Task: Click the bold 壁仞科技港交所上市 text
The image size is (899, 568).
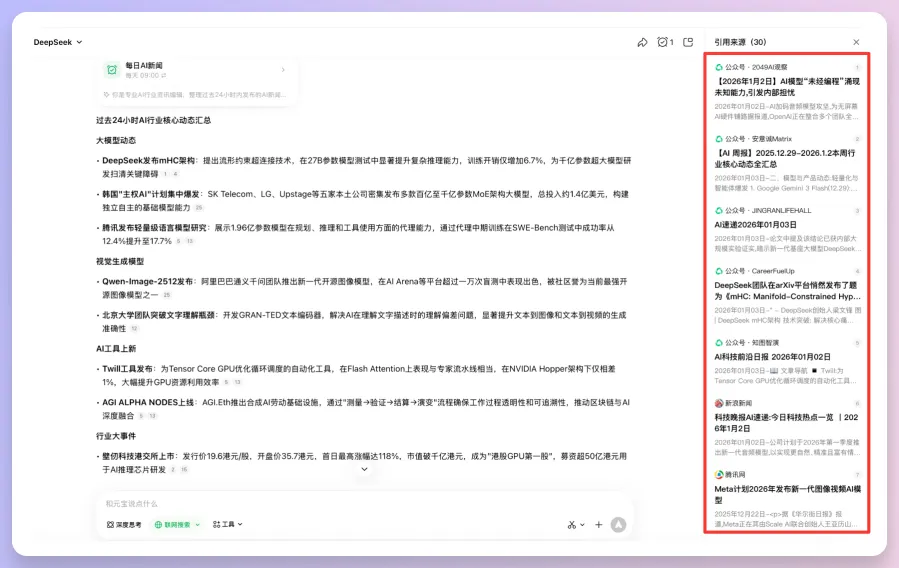Action: [138, 456]
